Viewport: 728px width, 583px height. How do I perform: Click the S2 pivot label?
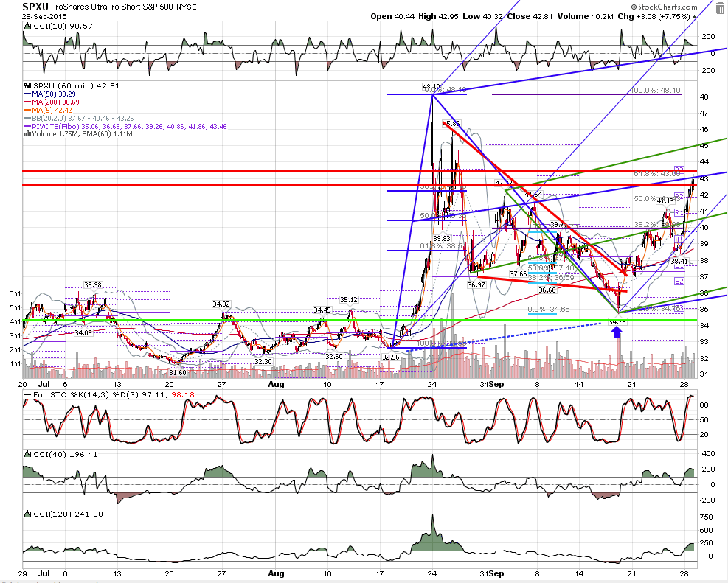tap(679, 281)
